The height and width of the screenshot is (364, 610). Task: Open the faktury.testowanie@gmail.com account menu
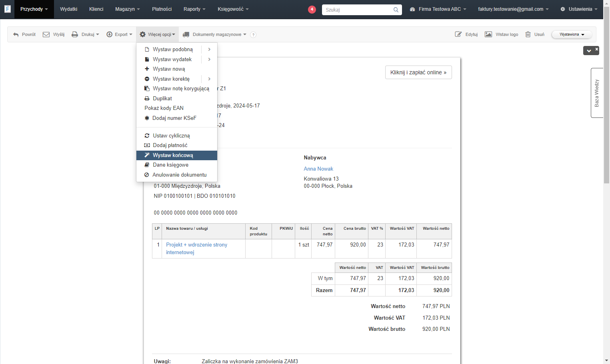(x=513, y=9)
